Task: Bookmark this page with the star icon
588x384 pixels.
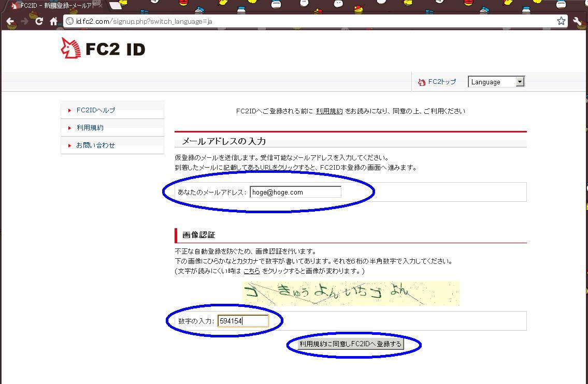Action: coord(561,21)
